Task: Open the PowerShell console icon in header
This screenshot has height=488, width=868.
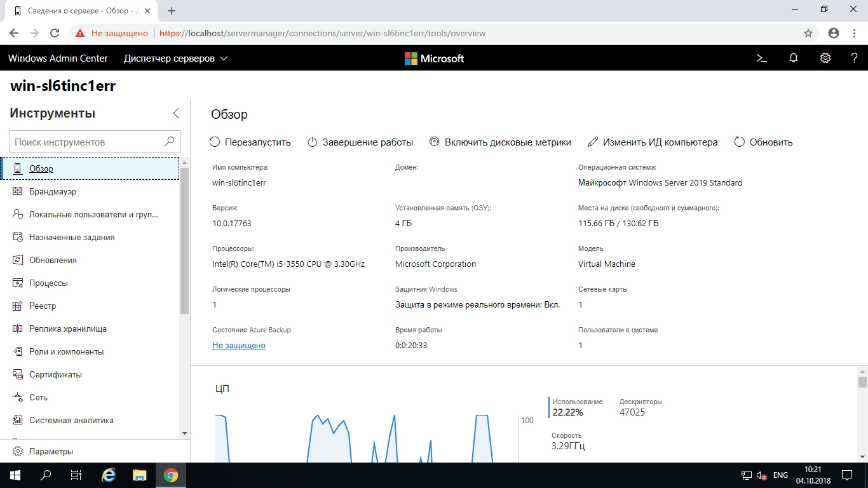Action: pos(761,58)
